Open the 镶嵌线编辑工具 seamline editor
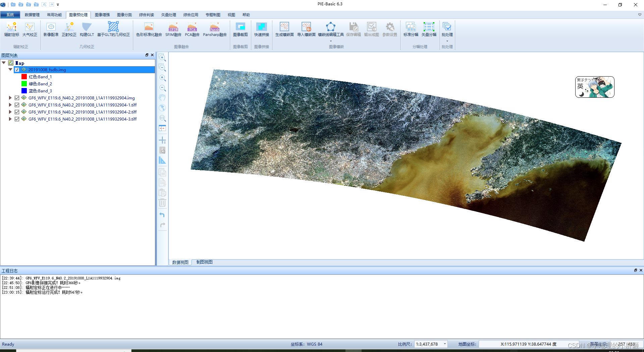 [331, 29]
